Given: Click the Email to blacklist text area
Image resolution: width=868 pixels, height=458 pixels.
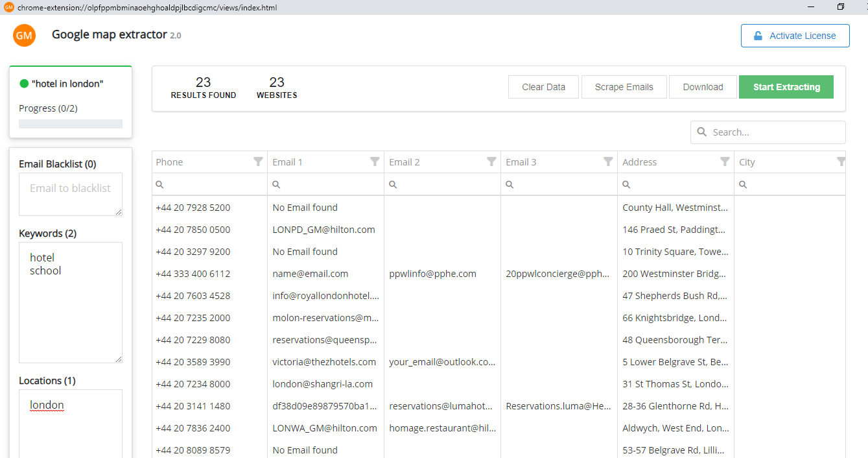Looking at the screenshot, I should [x=70, y=193].
